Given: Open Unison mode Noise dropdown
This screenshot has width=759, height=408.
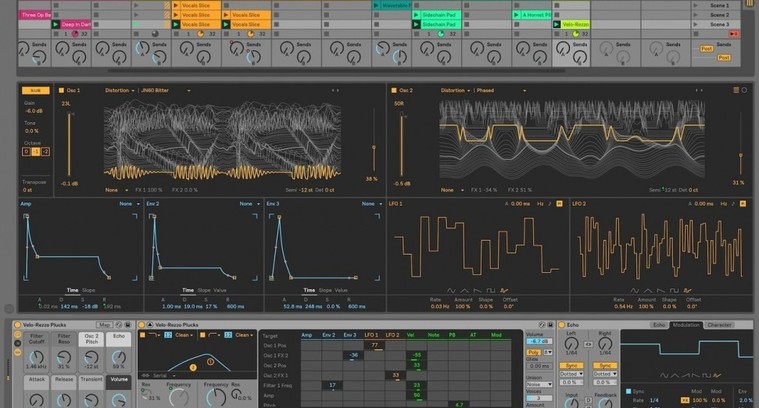Looking at the screenshot, I should [x=539, y=384].
